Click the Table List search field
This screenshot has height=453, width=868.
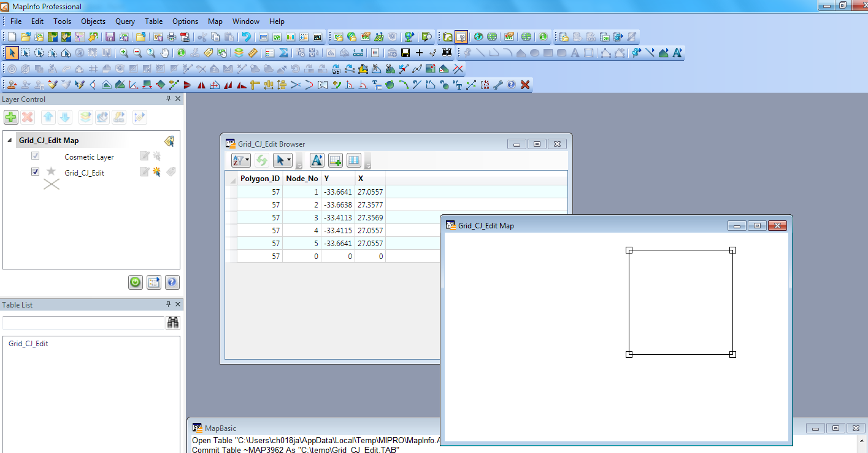(x=83, y=323)
